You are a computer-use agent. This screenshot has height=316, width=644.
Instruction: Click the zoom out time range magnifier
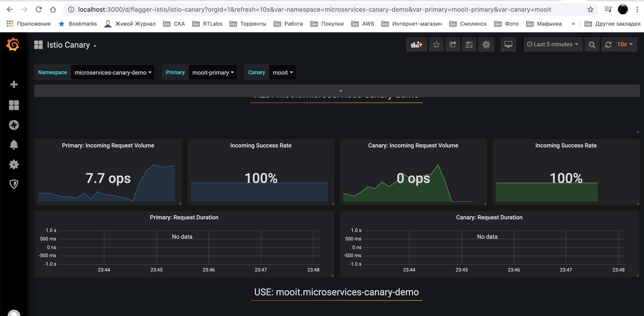[592, 45]
